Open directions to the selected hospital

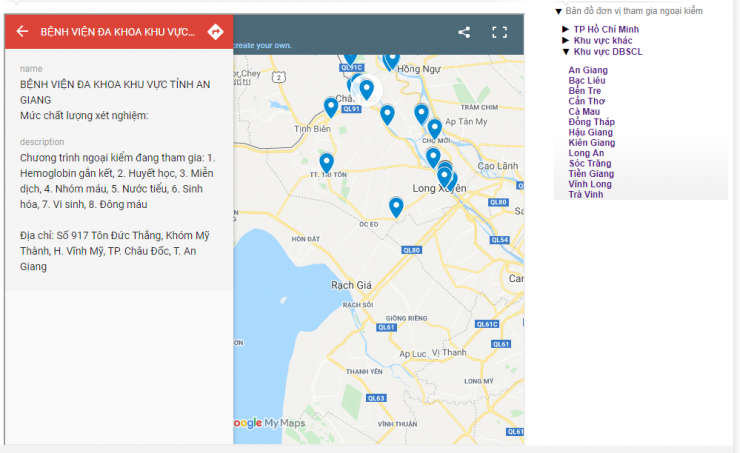tap(215, 32)
